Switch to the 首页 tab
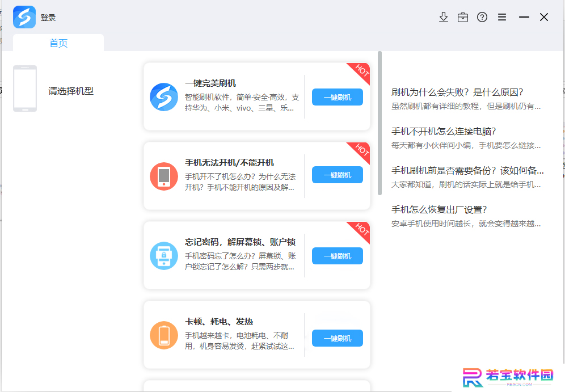 58,43
